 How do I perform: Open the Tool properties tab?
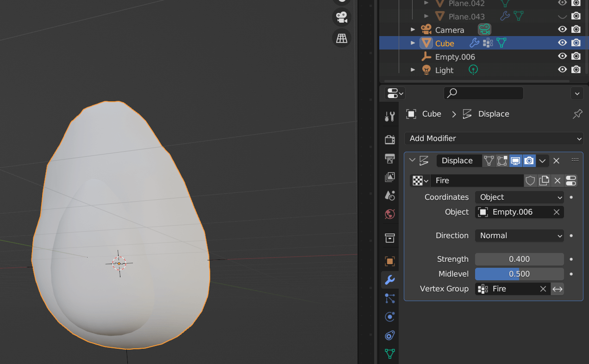click(390, 117)
